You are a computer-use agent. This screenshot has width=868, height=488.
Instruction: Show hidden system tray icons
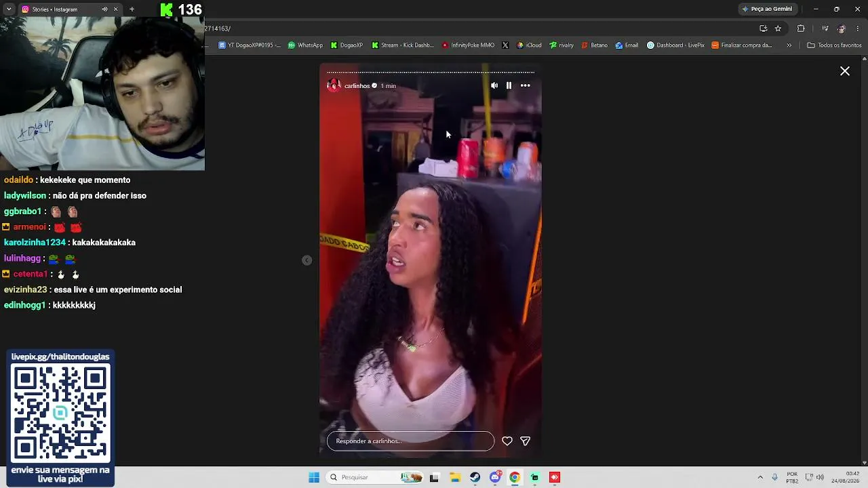(760, 477)
